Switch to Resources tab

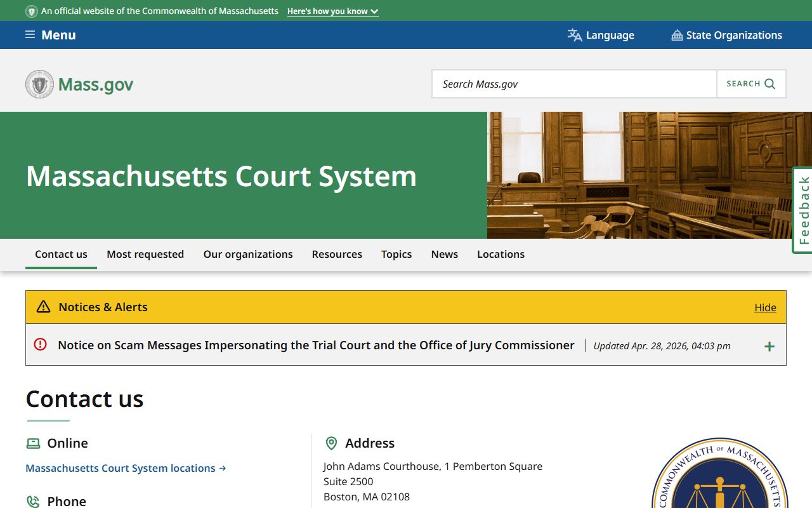tap(337, 254)
